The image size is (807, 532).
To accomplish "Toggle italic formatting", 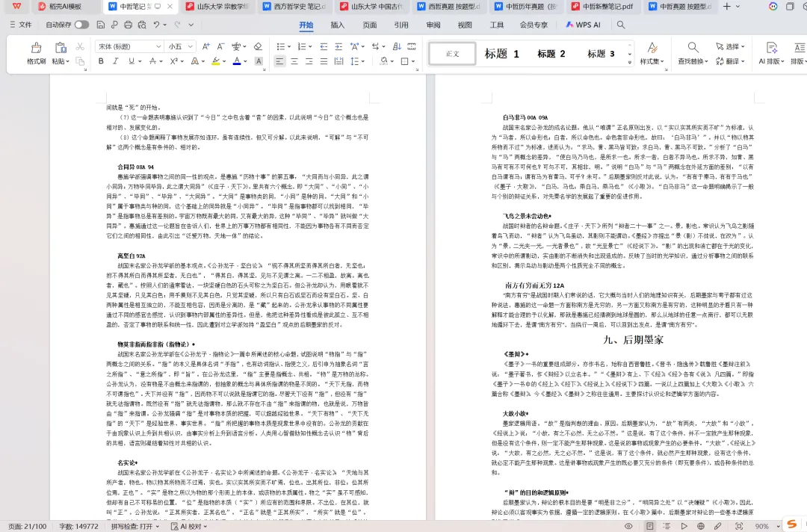I will (x=114, y=61).
